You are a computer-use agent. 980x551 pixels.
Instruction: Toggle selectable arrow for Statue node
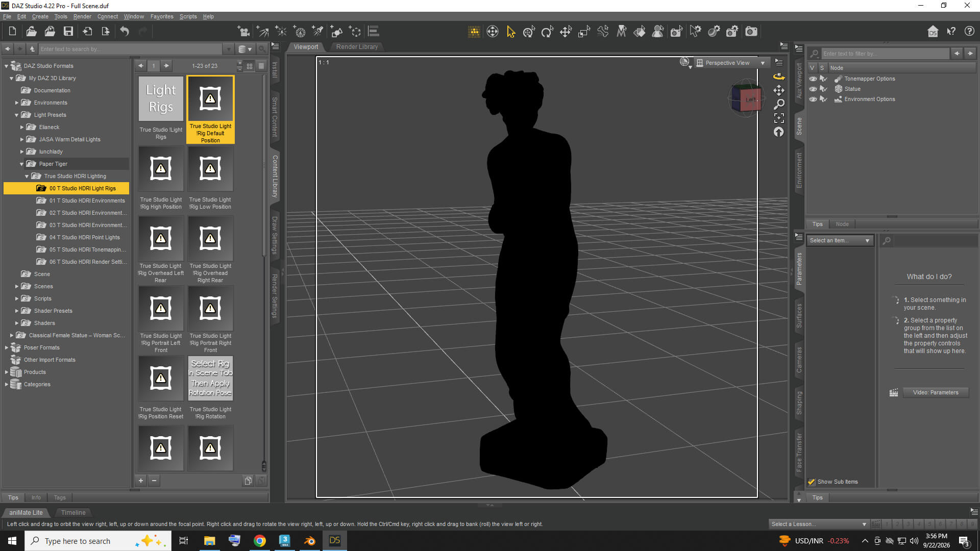pos(823,89)
